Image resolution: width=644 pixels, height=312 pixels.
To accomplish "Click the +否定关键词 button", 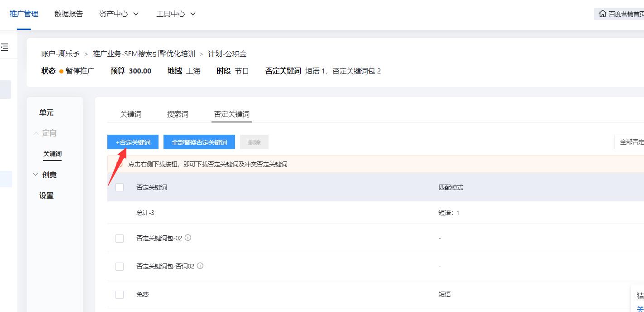I will coord(133,142).
